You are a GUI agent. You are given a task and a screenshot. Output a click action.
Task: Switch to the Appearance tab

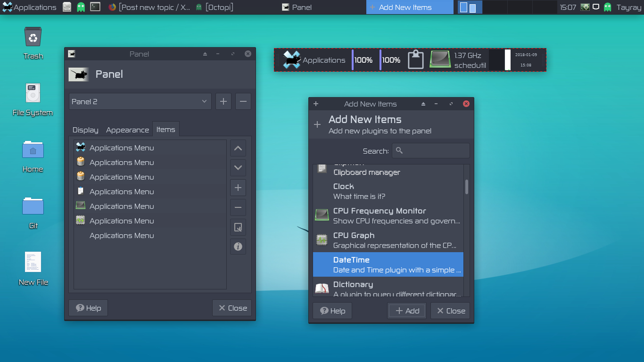point(127,130)
